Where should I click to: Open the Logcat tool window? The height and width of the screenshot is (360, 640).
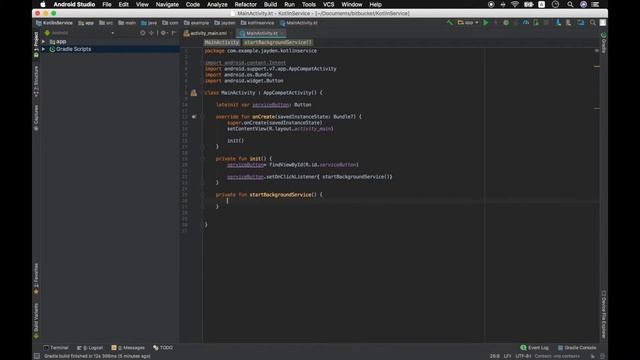(90, 348)
